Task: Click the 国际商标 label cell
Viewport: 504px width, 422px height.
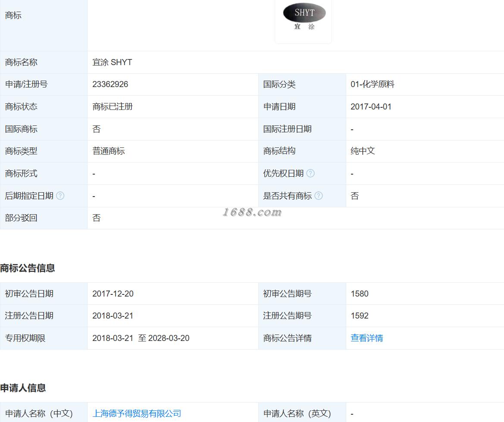Action: pos(44,129)
